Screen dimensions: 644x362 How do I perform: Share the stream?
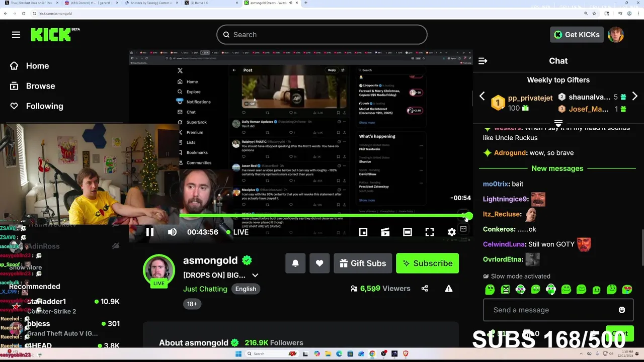425,289
